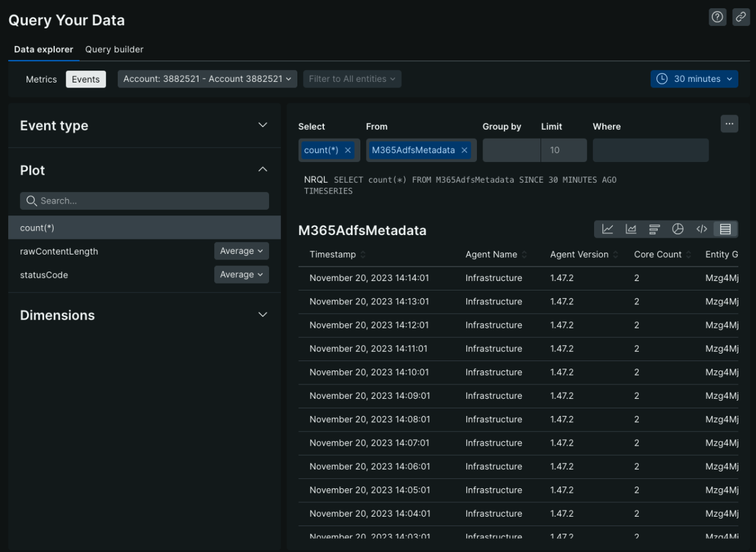Select the table view icon

725,229
